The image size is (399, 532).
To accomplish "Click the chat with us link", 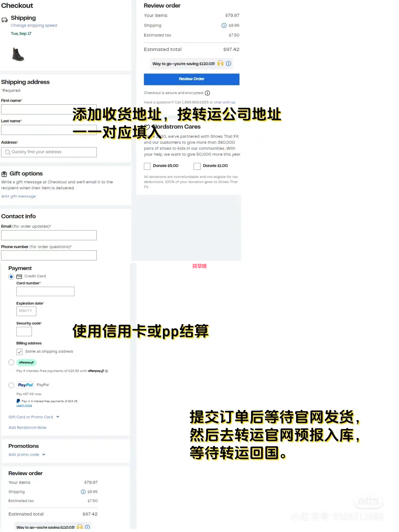I will [224, 102].
